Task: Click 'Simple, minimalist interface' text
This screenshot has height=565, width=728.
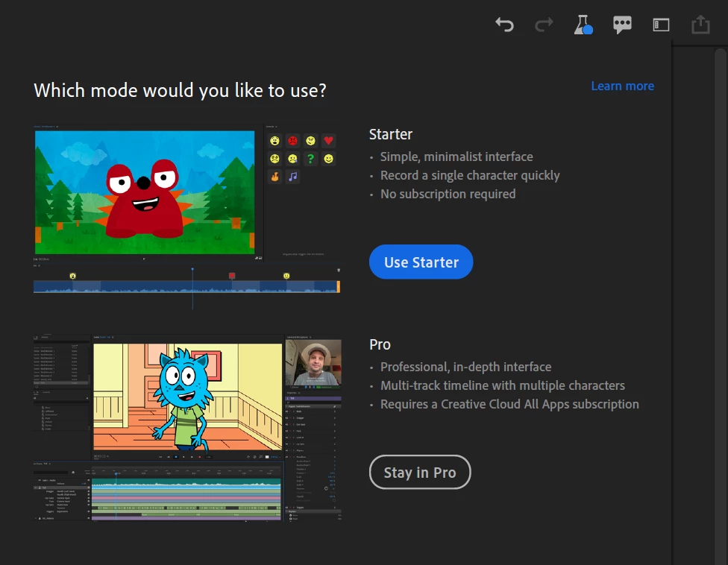Action: click(x=456, y=157)
